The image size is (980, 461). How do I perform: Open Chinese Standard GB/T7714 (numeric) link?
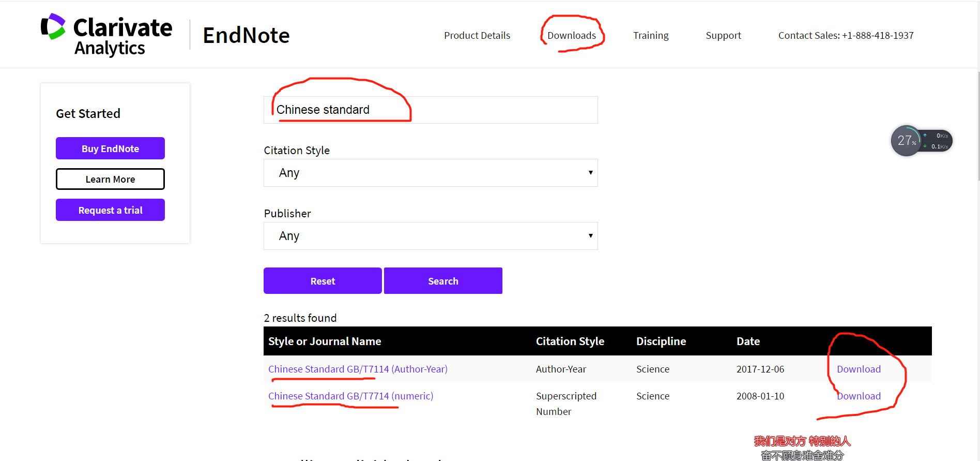pos(350,396)
